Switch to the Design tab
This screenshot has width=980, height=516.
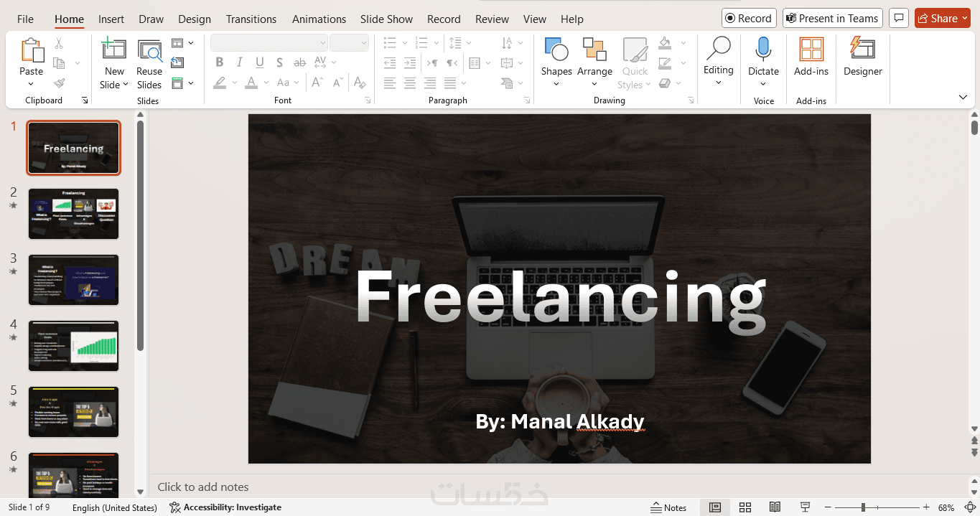click(195, 19)
